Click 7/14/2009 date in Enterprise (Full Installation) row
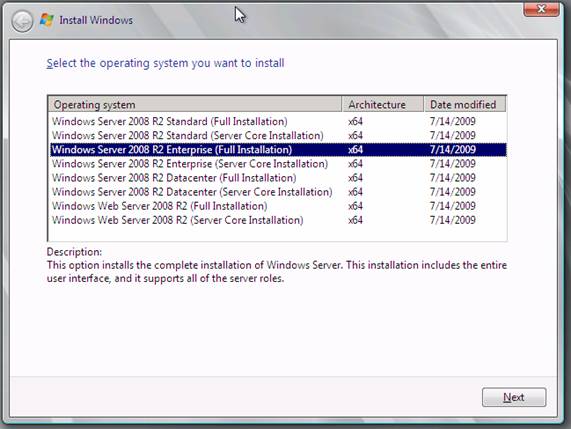The width and height of the screenshot is (571, 429). [453, 150]
